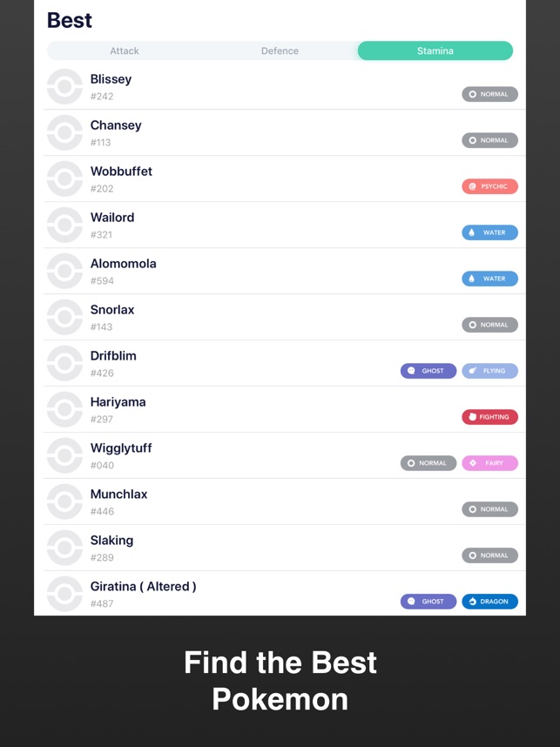Tap the Giratina ( Altered ) name
The width and height of the screenshot is (560, 747).
point(143,587)
